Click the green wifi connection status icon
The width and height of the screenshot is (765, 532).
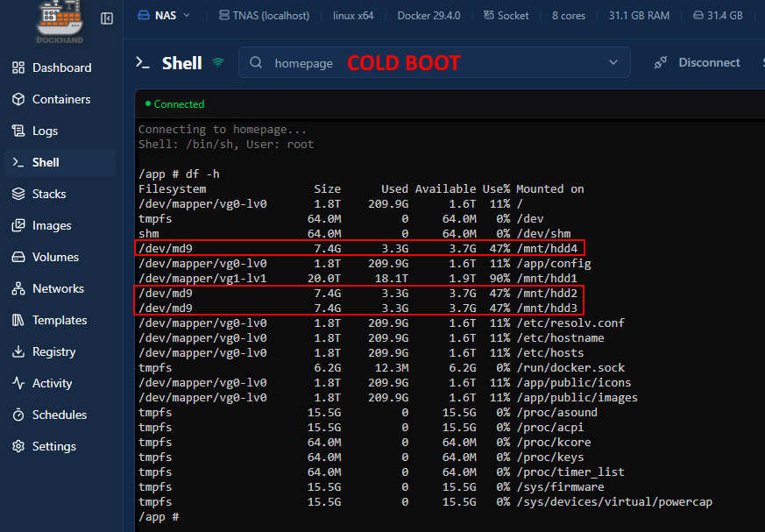tap(218, 62)
